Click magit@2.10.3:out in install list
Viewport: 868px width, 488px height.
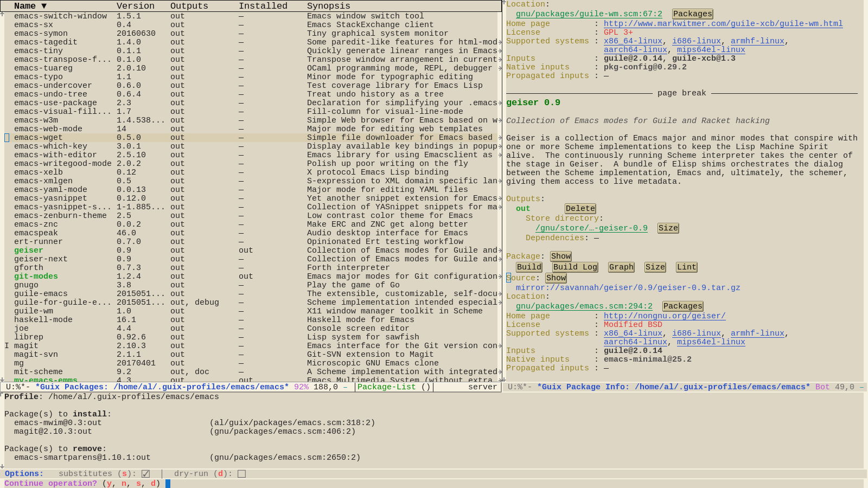pyautogui.click(x=53, y=432)
